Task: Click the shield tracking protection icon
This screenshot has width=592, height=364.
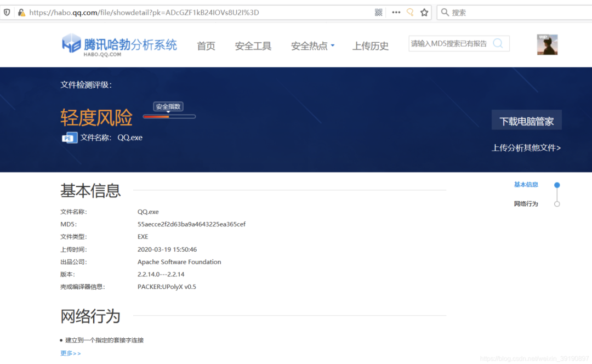Action: coord(7,13)
